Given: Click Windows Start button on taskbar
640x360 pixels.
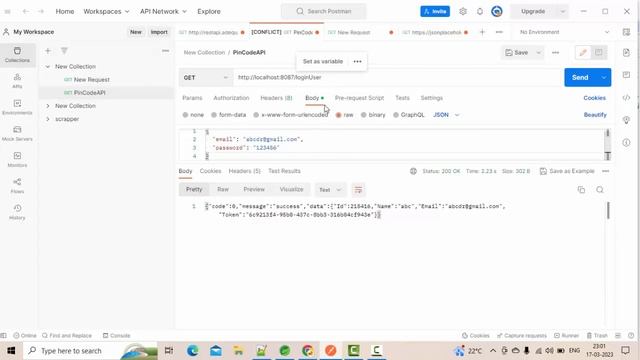Looking at the screenshot, I should coord(11,351).
